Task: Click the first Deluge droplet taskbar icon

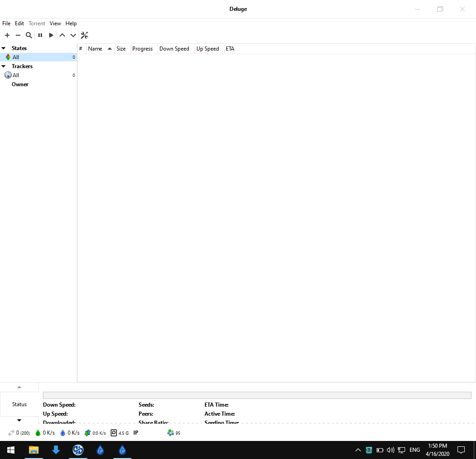Action: (100, 450)
